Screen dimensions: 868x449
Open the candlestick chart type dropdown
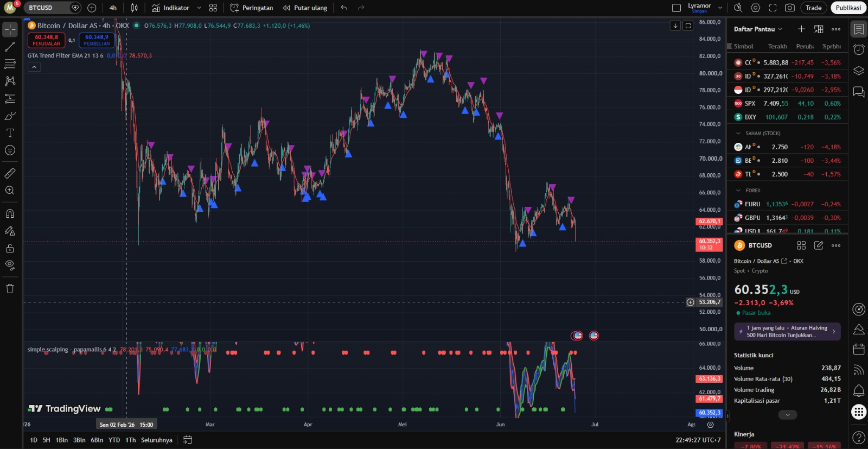(134, 8)
